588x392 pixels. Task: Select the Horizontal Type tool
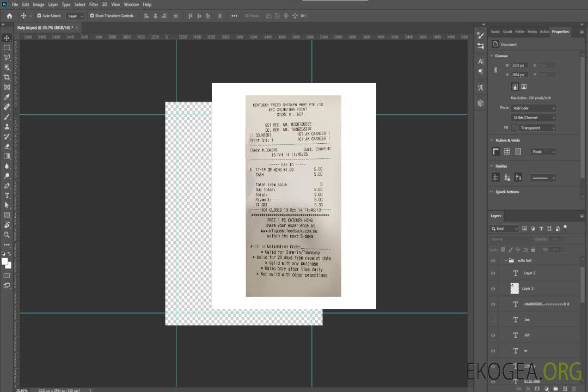[7, 195]
